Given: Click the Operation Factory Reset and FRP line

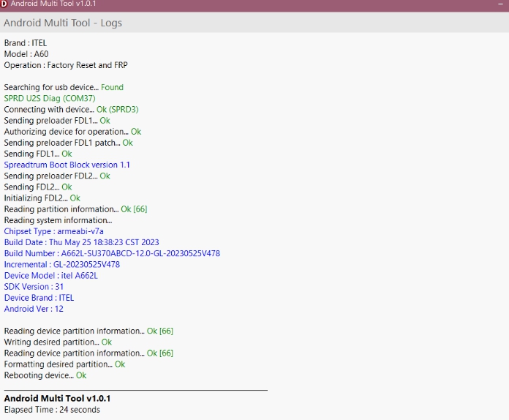Looking at the screenshot, I should tap(66, 65).
